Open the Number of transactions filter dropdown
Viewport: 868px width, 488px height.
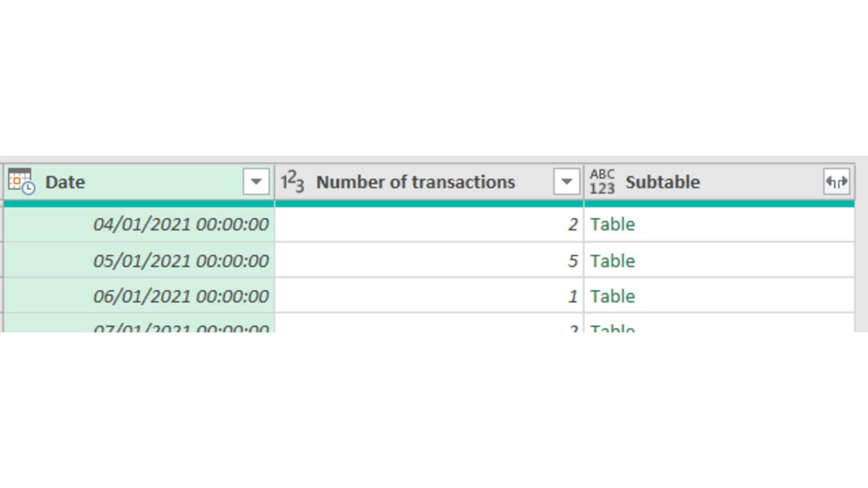[566, 182]
